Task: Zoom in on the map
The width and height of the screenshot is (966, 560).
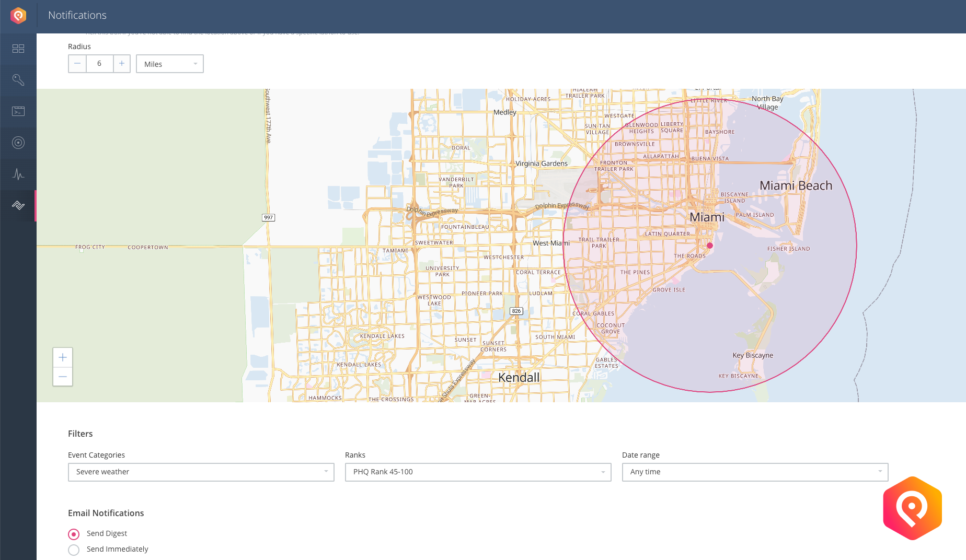Action: tap(63, 357)
